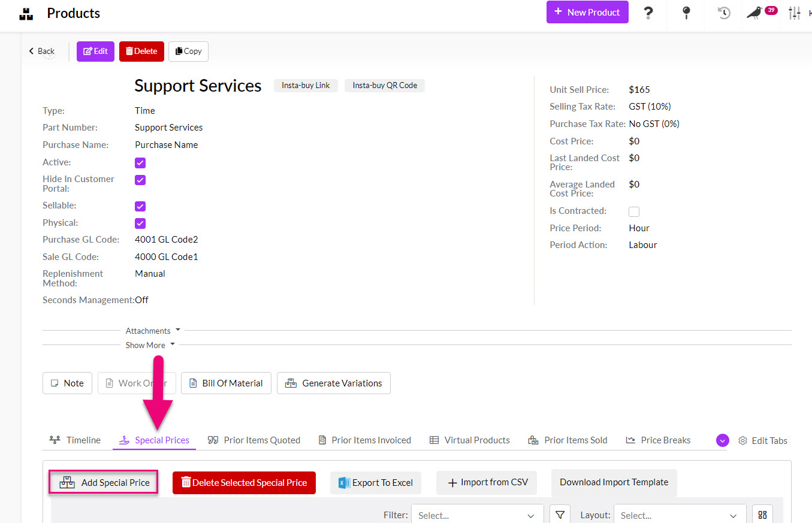Screen dimensions: 812x523
Task: Open the Layout select dropdown
Action: pos(678,515)
